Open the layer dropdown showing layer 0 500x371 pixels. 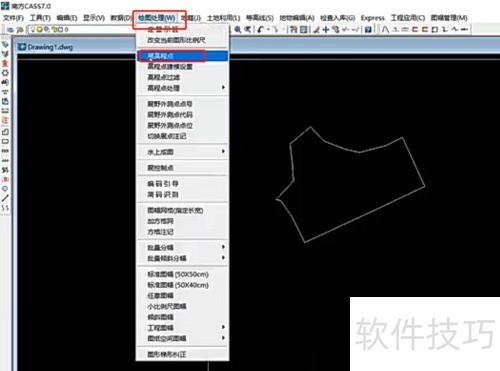[80, 30]
